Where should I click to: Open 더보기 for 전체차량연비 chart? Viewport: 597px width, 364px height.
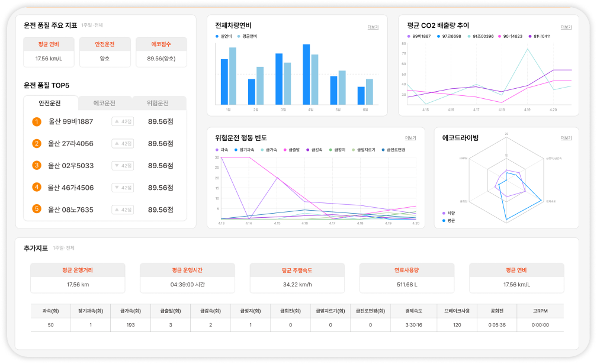tap(373, 27)
